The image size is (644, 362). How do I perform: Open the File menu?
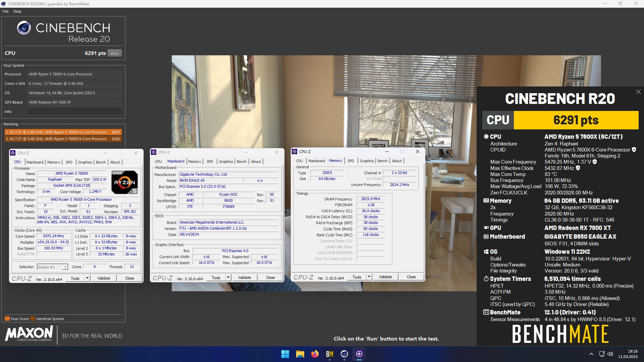(x=6, y=11)
